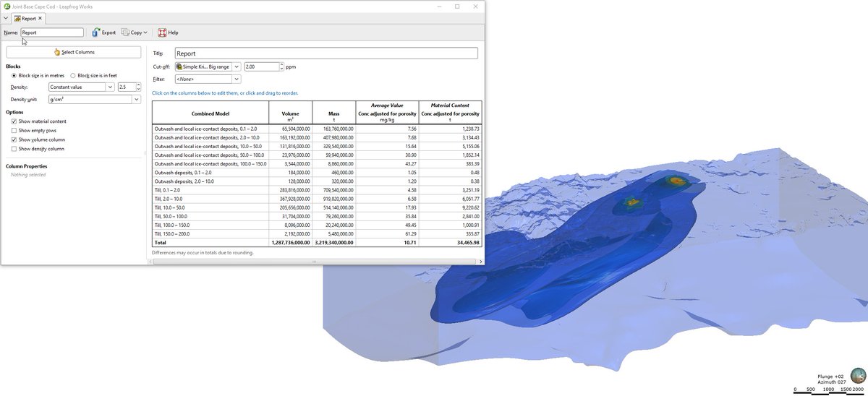This screenshot has height=396, width=868.
Task: Select row Till, 0.1 – 2.0
Action: click(317, 190)
